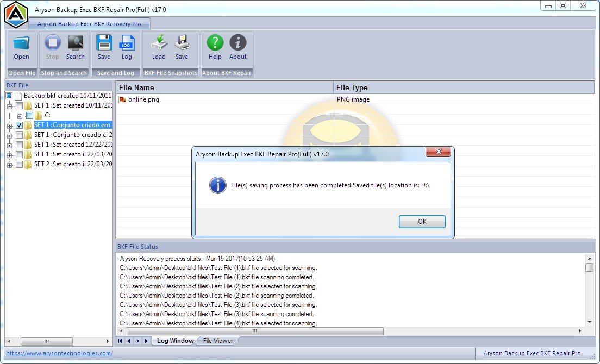
Task: Click the online.png file icon
Action: click(123, 99)
